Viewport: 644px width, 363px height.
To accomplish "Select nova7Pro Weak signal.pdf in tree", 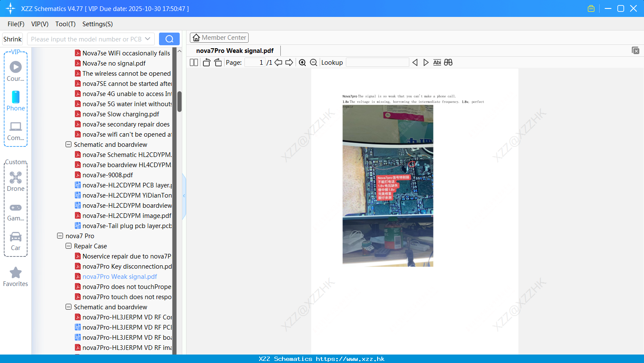I will click(x=120, y=276).
